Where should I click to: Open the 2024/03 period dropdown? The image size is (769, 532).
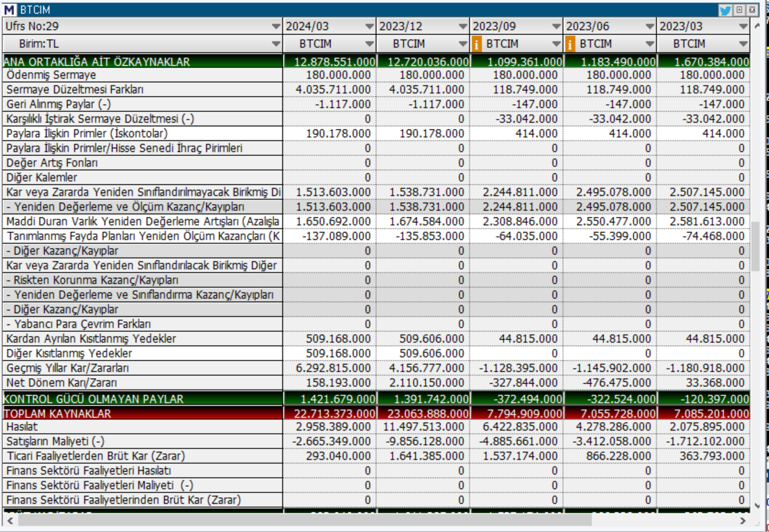[370, 26]
